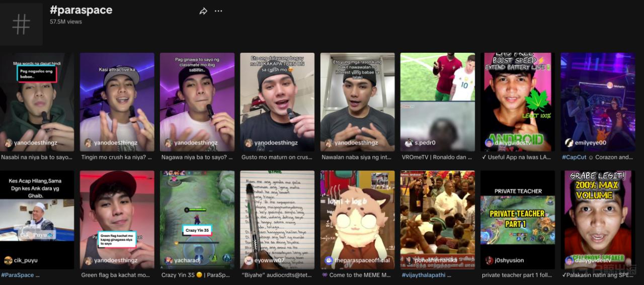Click cik_puyu's profile avatar icon
This screenshot has width=644, height=285.
[8, 260]
